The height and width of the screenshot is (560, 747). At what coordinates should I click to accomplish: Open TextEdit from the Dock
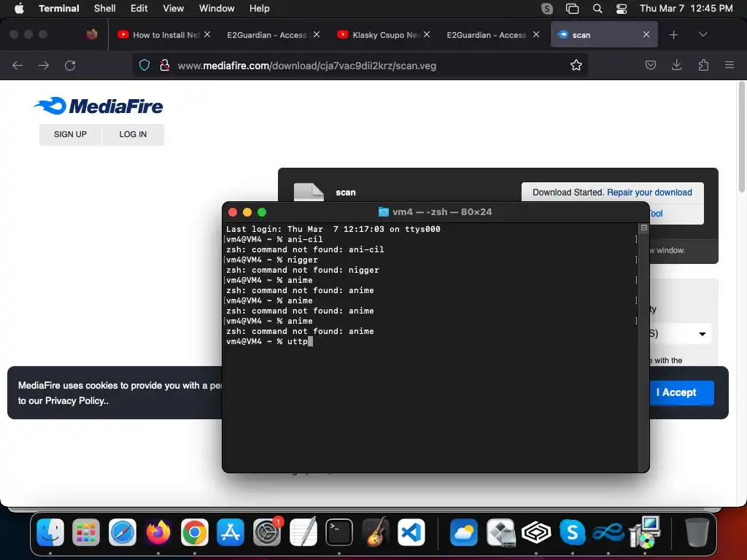click(x=303, y=532)
